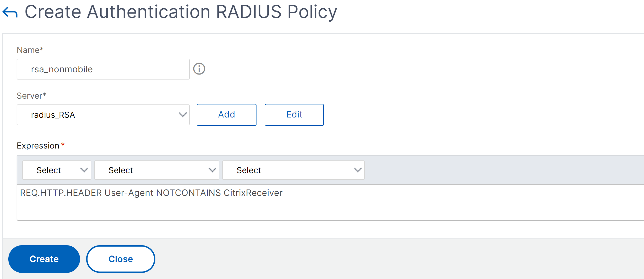The image size is (644, 279).
Task: Show the info icon beside Name field
Action: pos(199,69)
